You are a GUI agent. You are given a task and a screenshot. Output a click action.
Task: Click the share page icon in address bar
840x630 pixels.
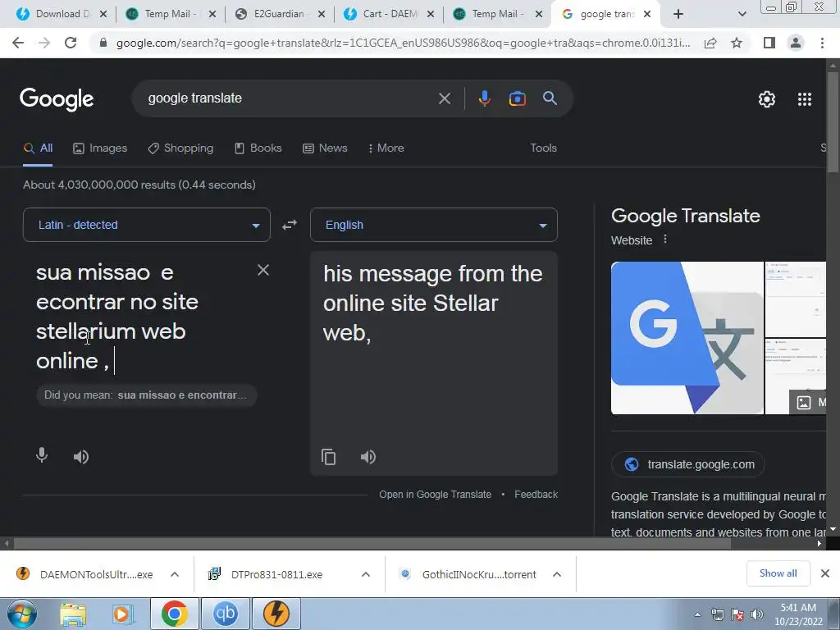[x=710, y=43]
